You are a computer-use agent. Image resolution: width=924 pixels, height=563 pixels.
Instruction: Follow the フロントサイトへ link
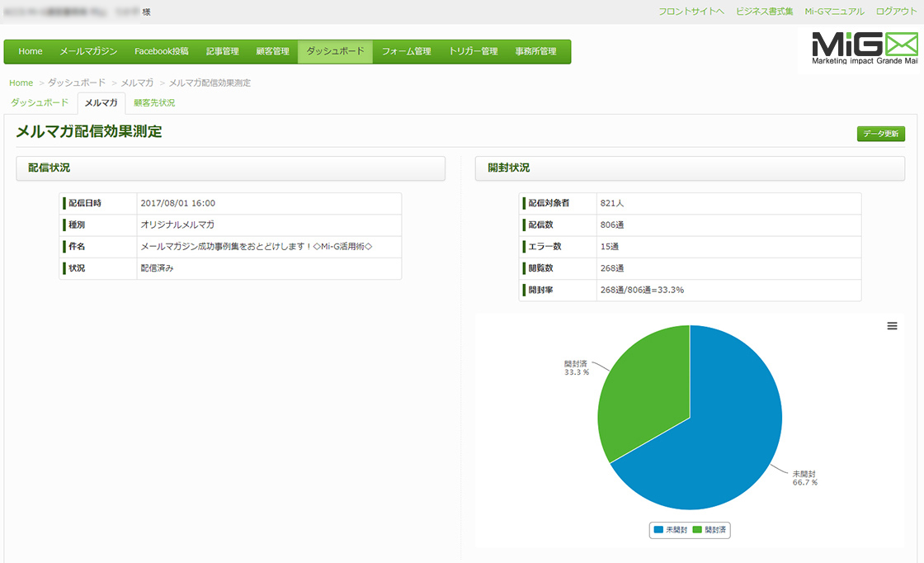click(x=691, y=12)
